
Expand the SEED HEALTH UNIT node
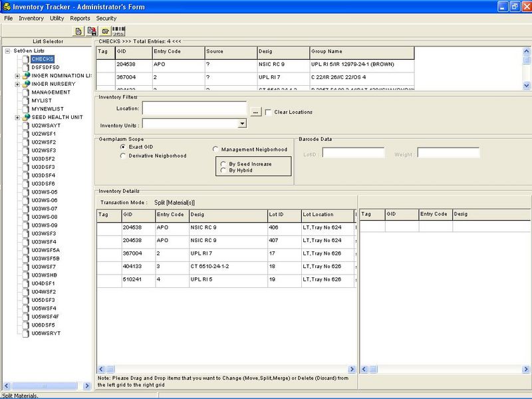(17, 118)
